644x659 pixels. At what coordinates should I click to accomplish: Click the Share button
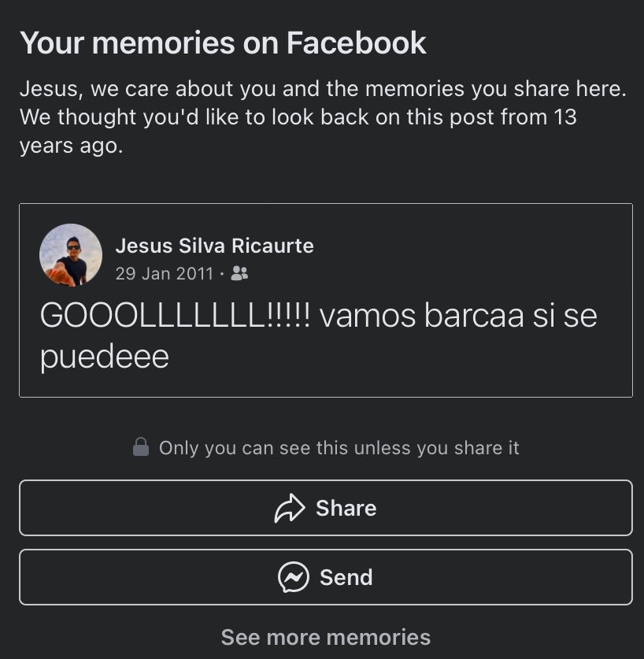326,508
